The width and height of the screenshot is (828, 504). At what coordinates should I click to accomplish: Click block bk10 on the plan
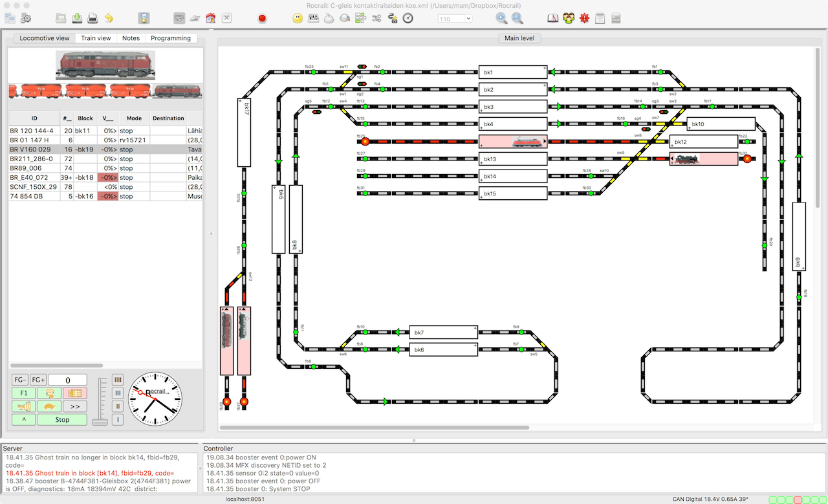coord(721,124)
